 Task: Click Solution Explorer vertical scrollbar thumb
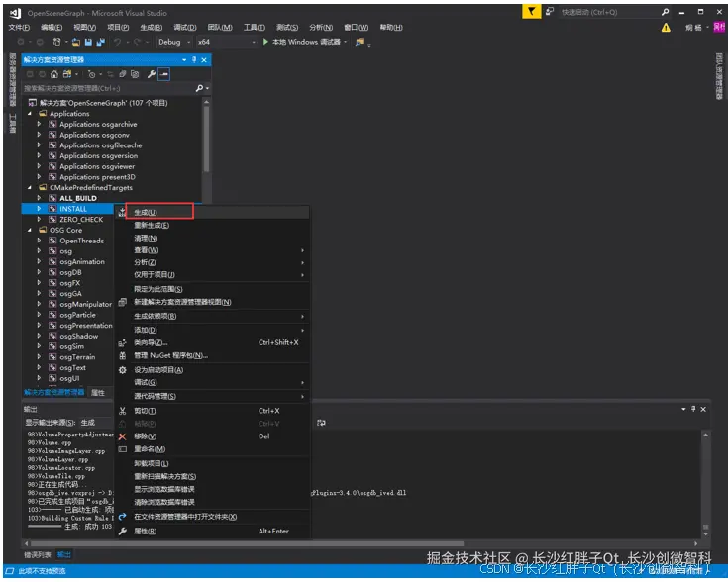pyautogui.click(x=206, y=140)
